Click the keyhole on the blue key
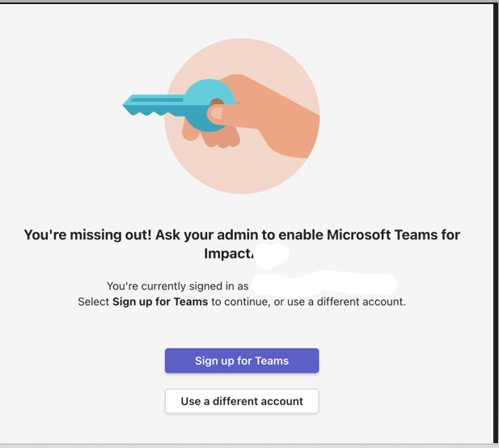The image size is (499, 448). pos(217,103)
